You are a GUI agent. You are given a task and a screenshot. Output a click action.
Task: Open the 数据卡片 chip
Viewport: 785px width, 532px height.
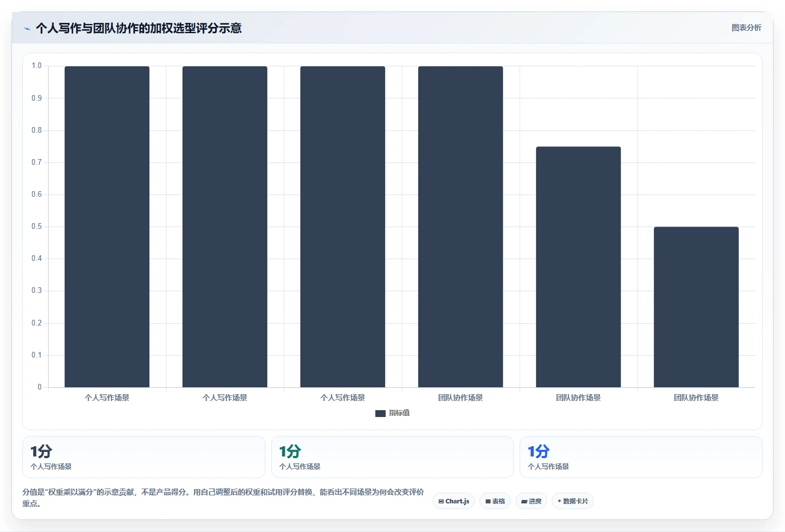coord(573,501)
